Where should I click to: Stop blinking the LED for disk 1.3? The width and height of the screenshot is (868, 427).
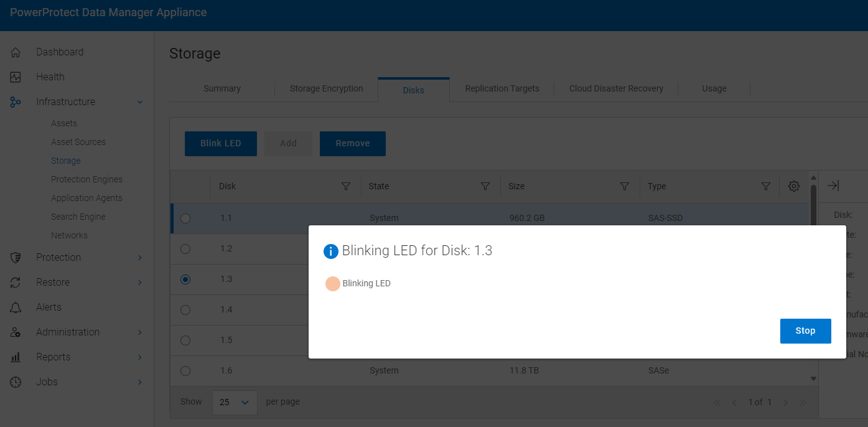[805, 331]
